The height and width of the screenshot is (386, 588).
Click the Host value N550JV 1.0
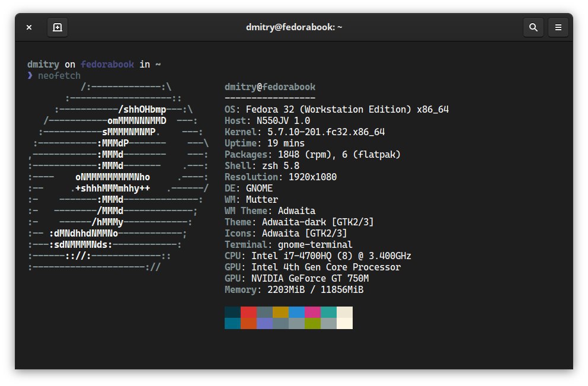pos(283,121)
